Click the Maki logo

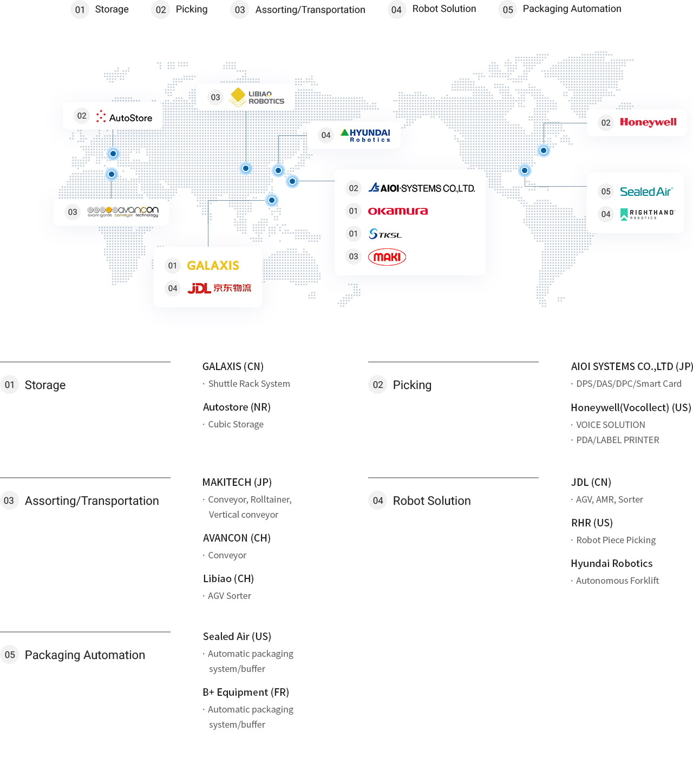click(x=387, y=257)
